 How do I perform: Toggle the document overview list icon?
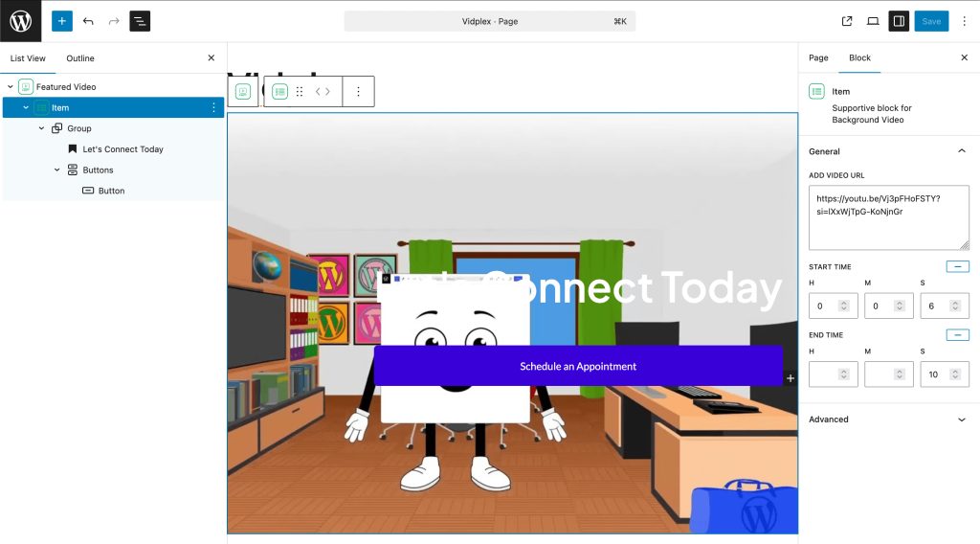coord(140,21)
